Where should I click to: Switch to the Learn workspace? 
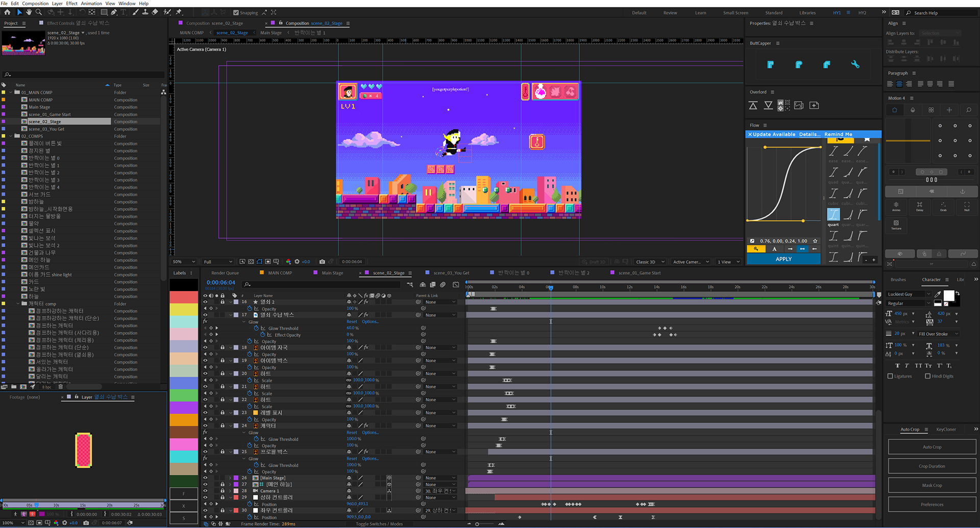click(700, 13)
